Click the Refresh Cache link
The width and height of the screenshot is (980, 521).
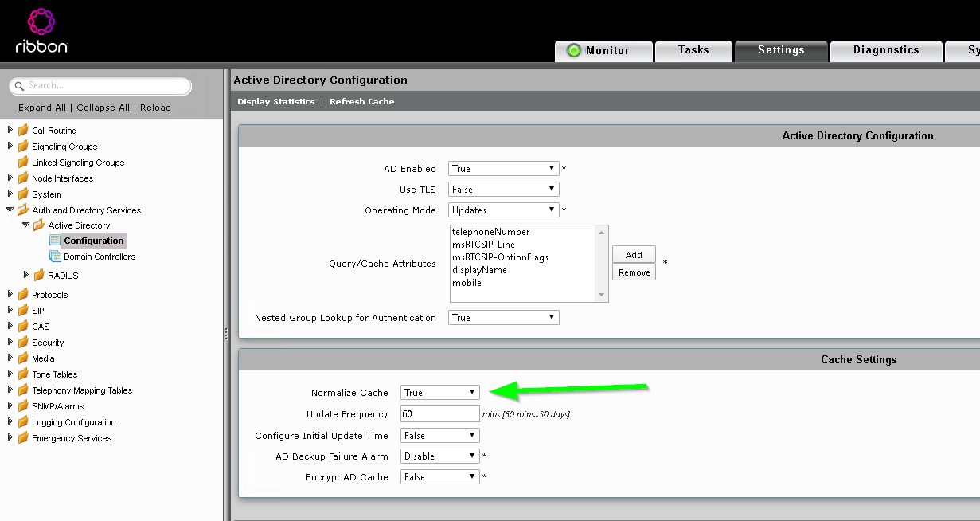click(x=361, y=101)
